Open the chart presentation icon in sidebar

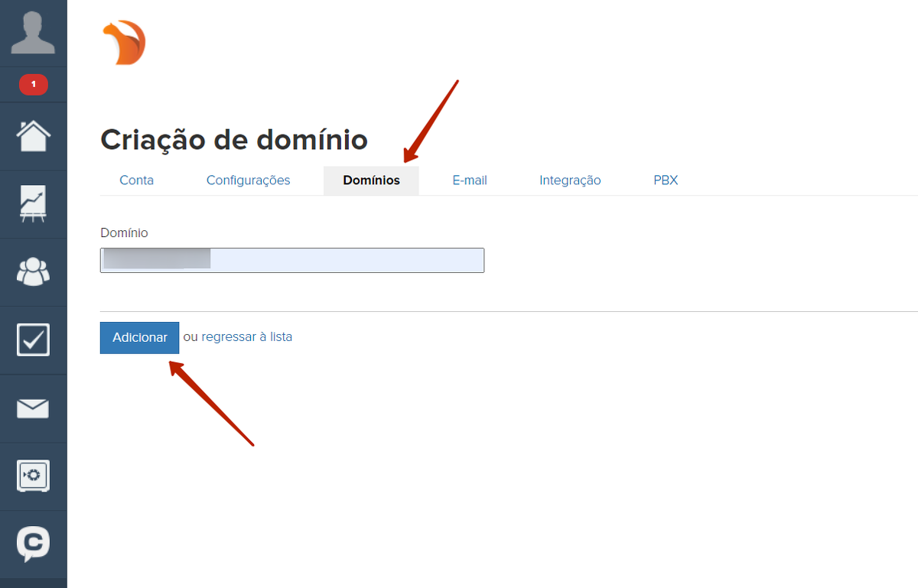pos(33,204)
